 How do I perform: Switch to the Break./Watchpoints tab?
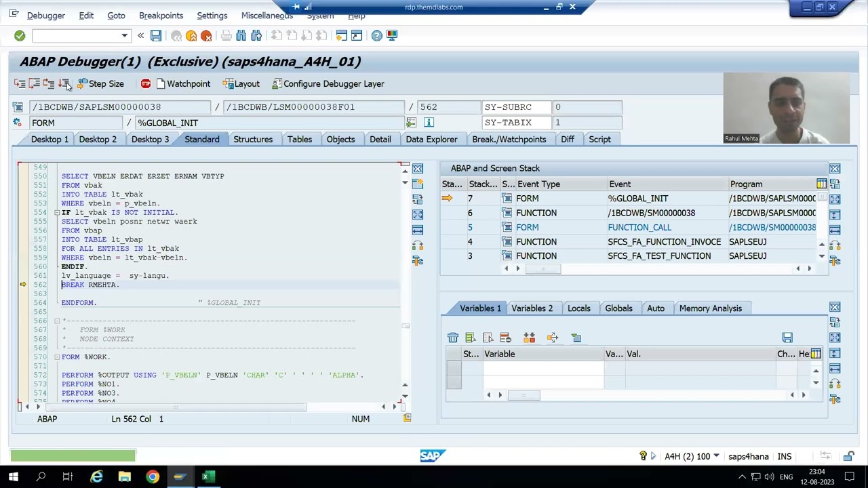[x=509, y=139]
